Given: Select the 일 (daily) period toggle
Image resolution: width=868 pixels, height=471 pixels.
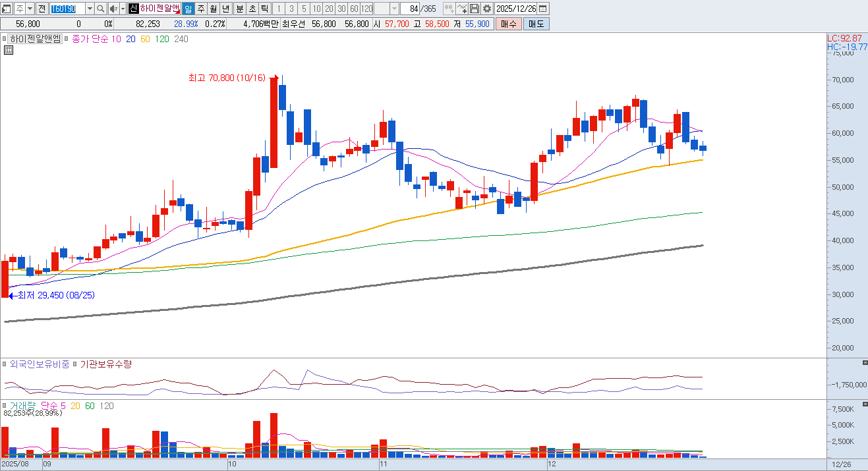Looking at the screenshot, I should tap(188, 9).
